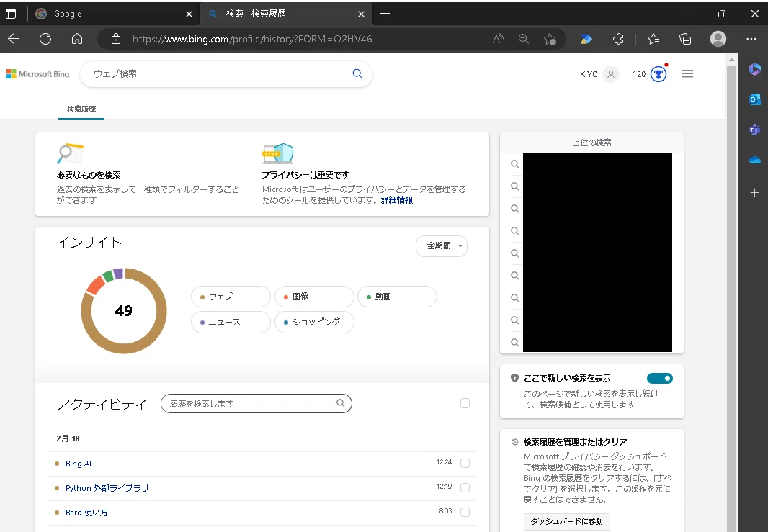Select the 検索履歴 page tab
This screenshot has width=768, height=532.
click(x=81, y=109)
